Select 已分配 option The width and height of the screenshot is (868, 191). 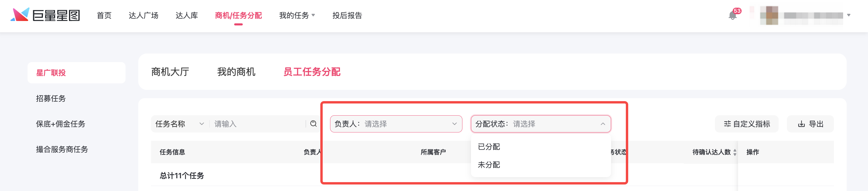(x=489, y=147)
